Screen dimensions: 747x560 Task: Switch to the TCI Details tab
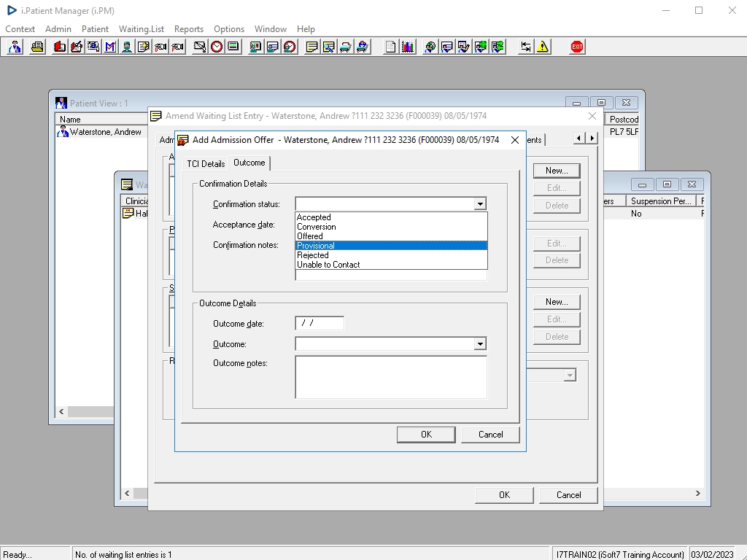pos(206,164)
